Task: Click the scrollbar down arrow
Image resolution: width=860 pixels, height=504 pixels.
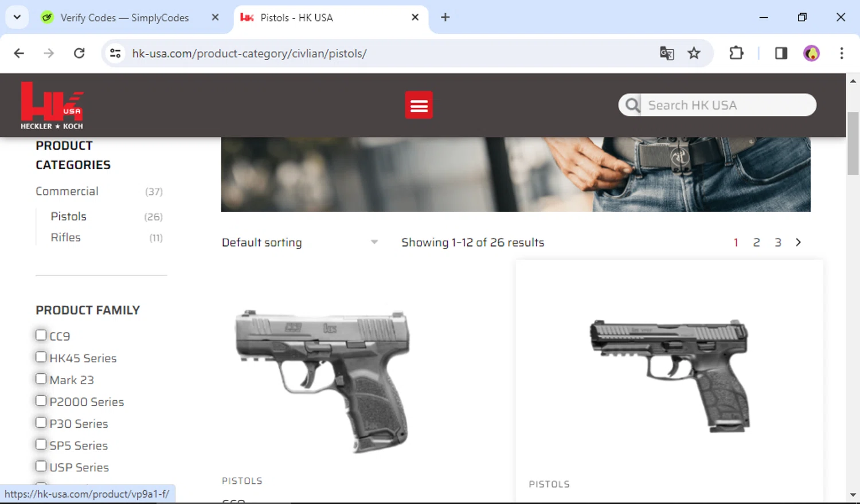Action: (x=853, y=494)
